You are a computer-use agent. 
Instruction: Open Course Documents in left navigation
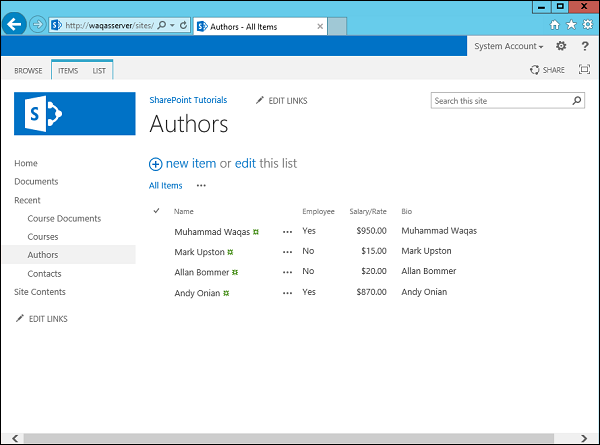pyautogui.click(x=64, y=218)
